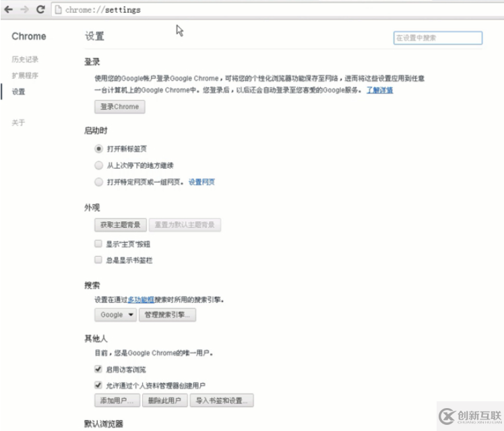Open the 设置网页 link
The image size is (504, 431).
[x=201, y=182]
